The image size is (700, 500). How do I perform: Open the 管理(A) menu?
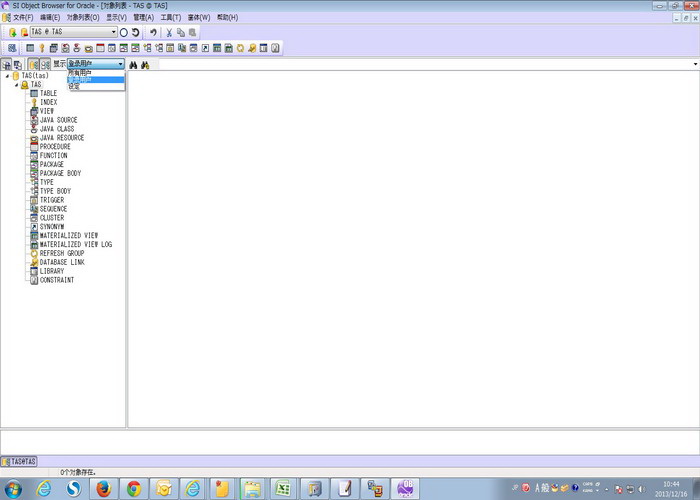(x=143, y=17)
